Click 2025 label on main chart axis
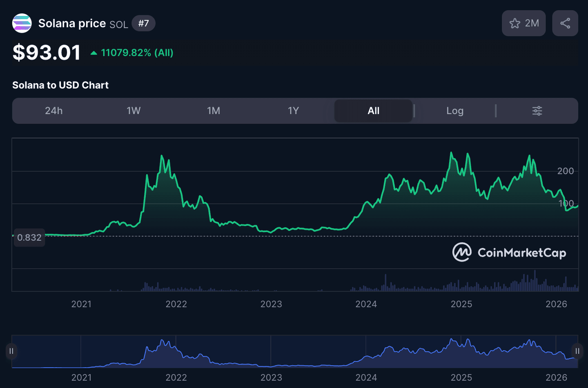The image size is (588, 388). point(461,304)
